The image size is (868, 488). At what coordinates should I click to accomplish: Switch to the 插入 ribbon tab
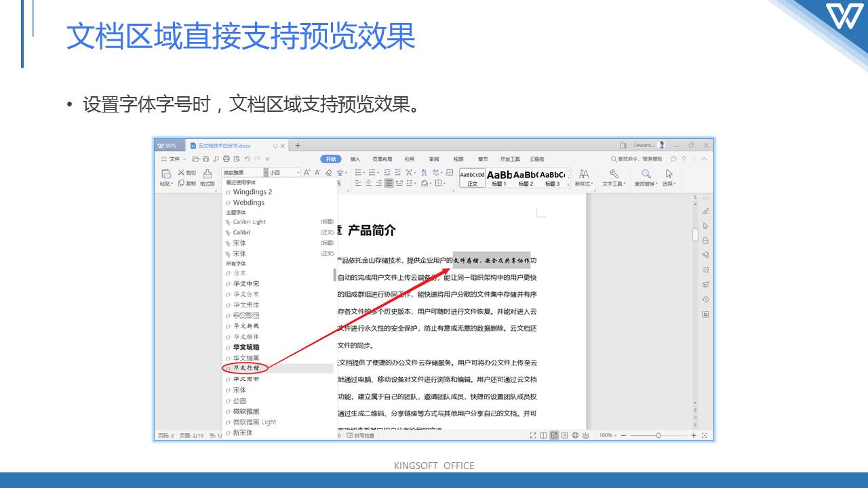click(355, 159)
